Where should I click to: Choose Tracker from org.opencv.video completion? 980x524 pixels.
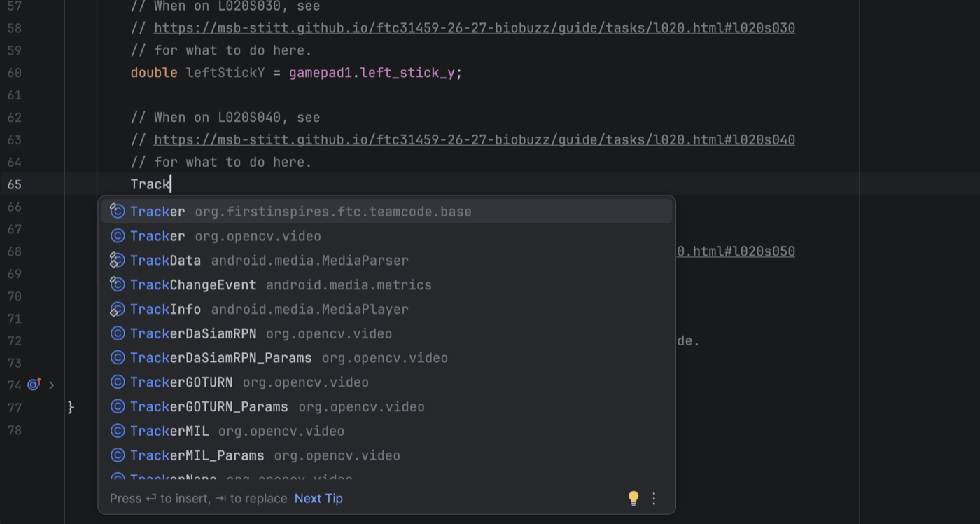pos(387,236)
